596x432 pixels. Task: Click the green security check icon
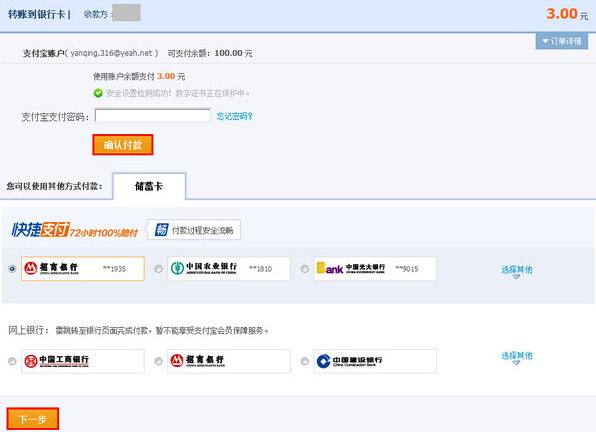tap(98, 93)
